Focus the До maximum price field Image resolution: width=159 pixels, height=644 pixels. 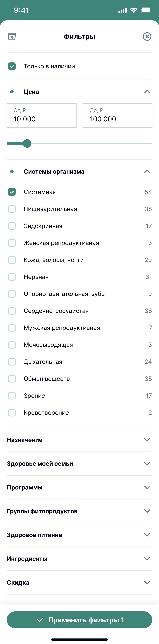118,115
